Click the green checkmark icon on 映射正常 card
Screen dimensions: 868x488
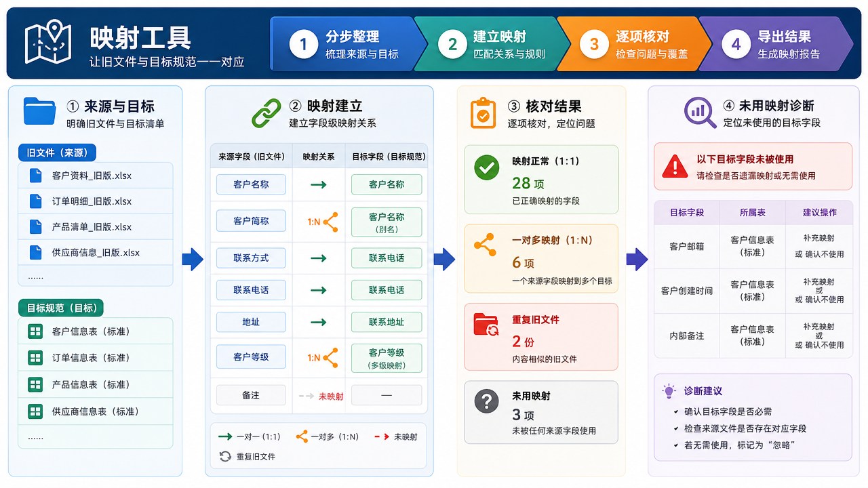486,167
